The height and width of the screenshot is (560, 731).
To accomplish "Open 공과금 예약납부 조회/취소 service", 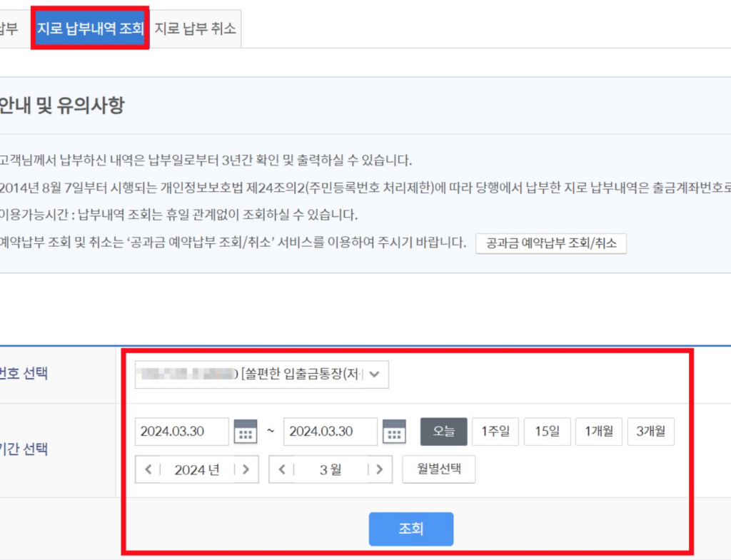I will click(551, 243).
